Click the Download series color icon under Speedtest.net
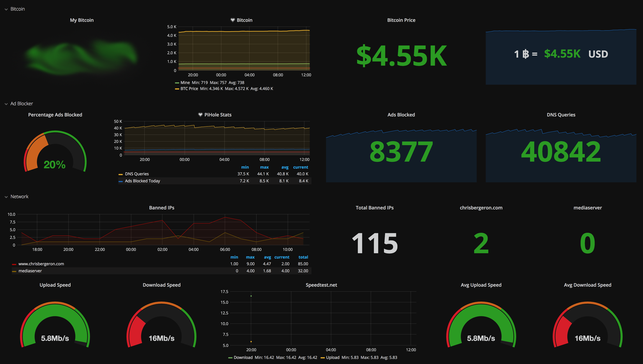The height and width of the screenshot is (364, 643). (230, 357)
